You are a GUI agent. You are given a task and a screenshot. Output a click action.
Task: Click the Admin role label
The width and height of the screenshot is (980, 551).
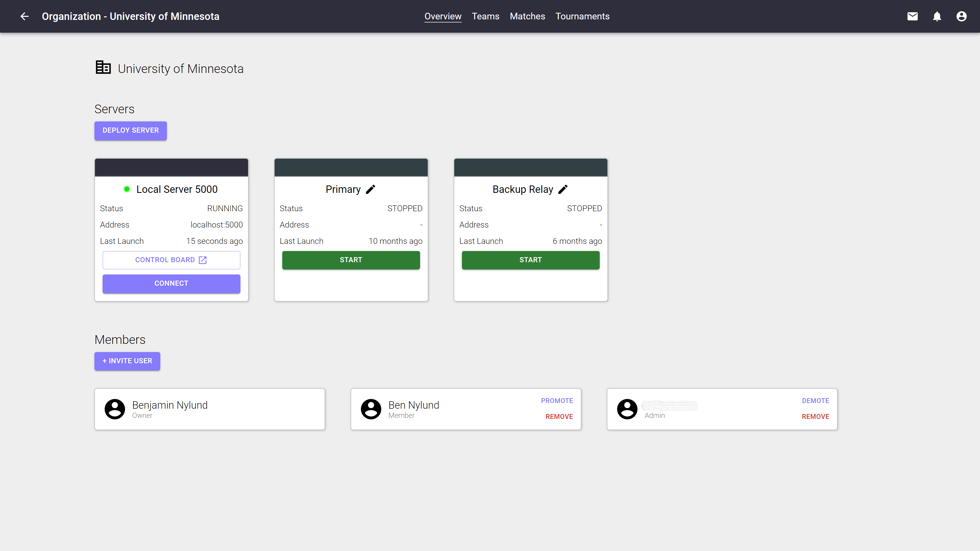655,416
